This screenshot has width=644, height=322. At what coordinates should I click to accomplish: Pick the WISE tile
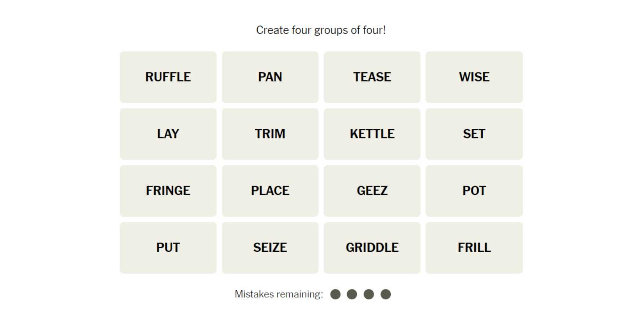(474, 77)
